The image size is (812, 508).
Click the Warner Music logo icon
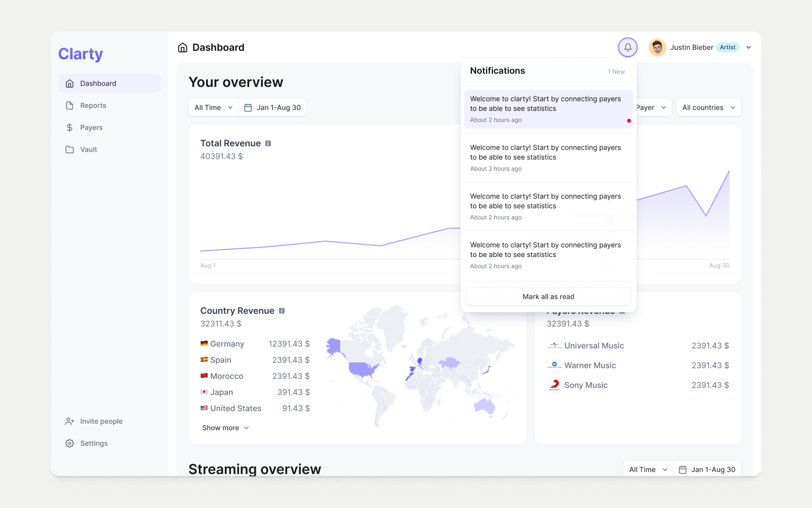pyautogui.click(x=554, y=365)
